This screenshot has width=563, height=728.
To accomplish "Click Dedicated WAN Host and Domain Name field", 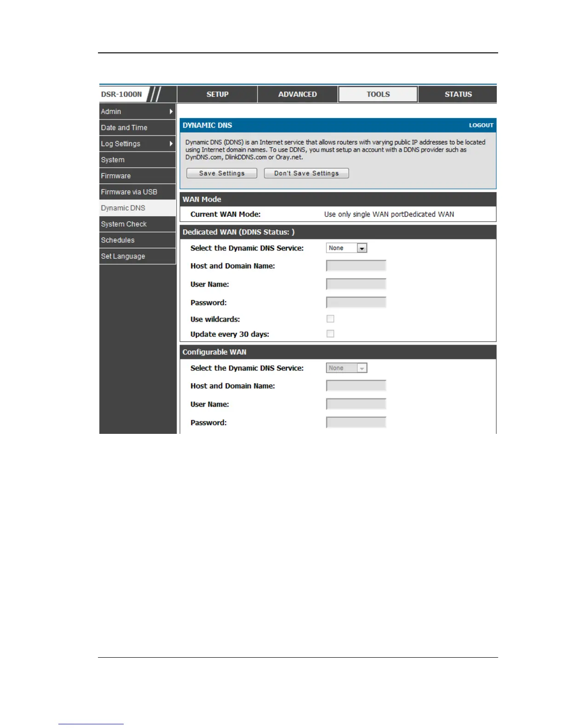I will coord(356,266).
